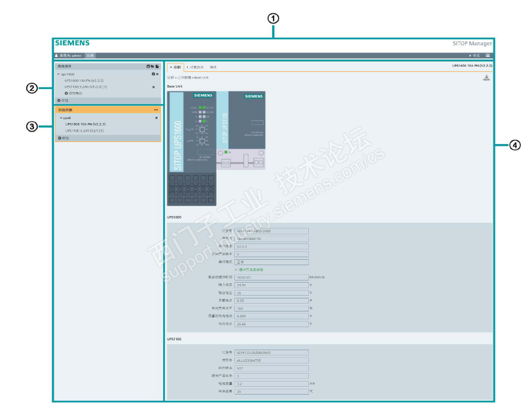Click the add entry in the online devices panel

pos(63,138)
